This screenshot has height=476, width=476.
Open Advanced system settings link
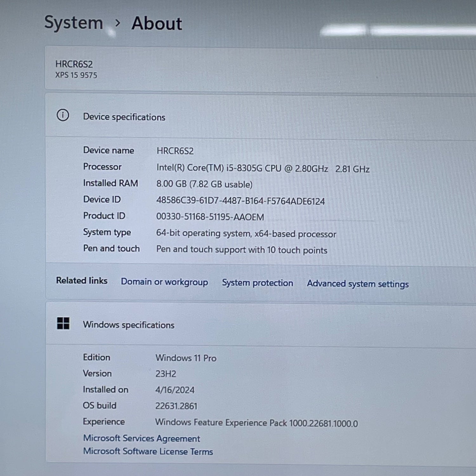click(358, 284)
